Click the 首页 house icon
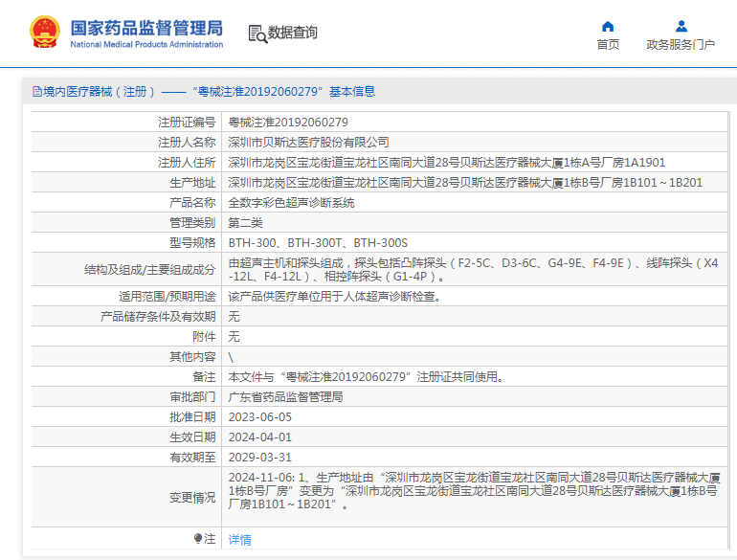This screenshot has width=737, height=560. (x=608, y=26)
